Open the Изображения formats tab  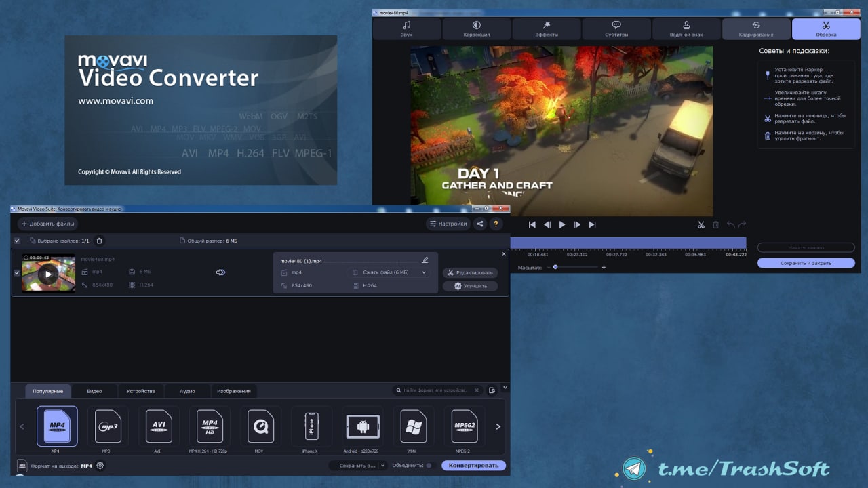click(234, 391)
